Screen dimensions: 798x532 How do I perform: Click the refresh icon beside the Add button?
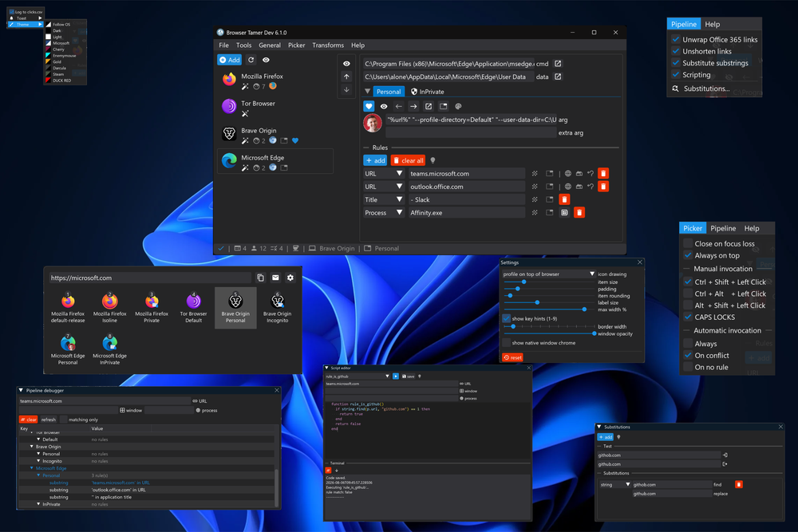[x=251, y=60]
